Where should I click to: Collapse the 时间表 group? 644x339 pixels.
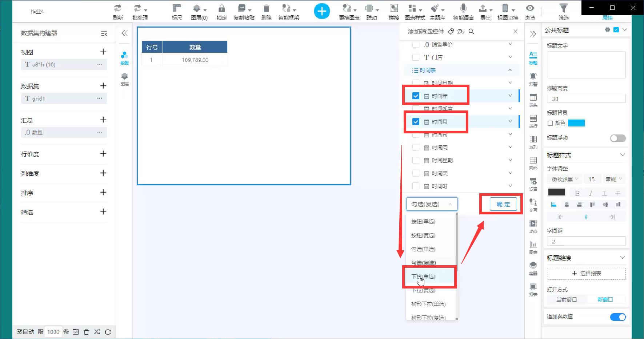(x=510, y=70)
